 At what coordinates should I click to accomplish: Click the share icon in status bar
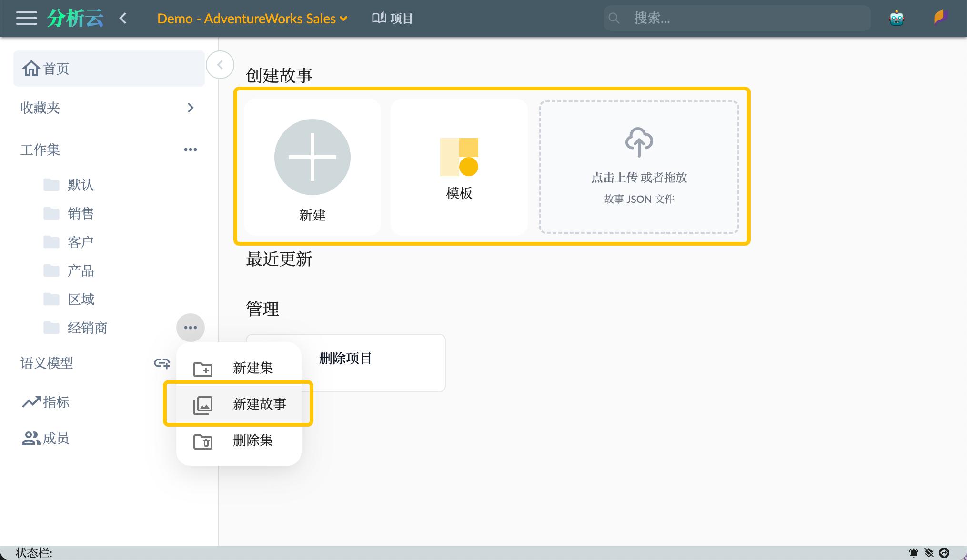(945, 553)
